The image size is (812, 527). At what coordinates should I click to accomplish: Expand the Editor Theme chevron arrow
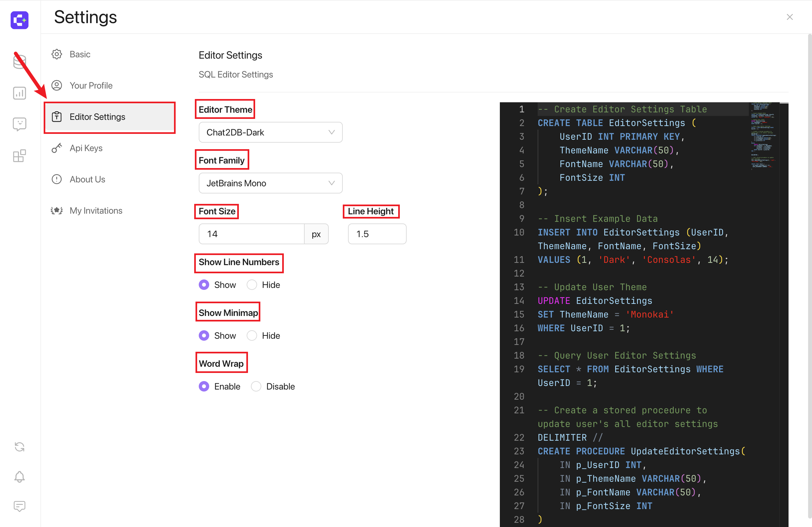pos(331,132)
